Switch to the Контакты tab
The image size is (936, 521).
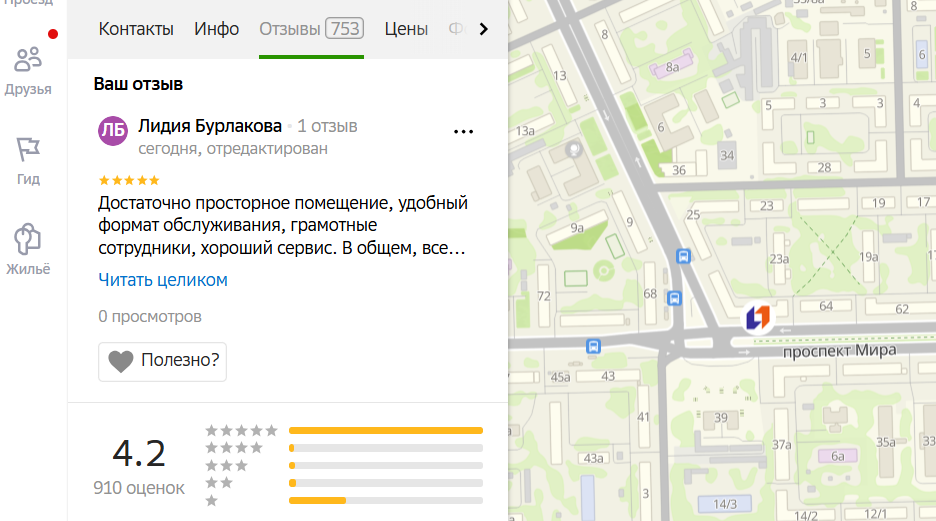(x=136, y=29)
